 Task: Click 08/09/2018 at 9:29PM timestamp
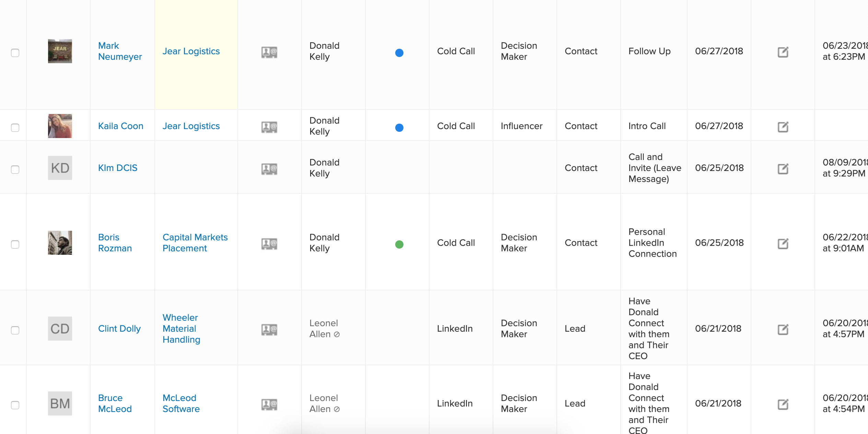845,168
